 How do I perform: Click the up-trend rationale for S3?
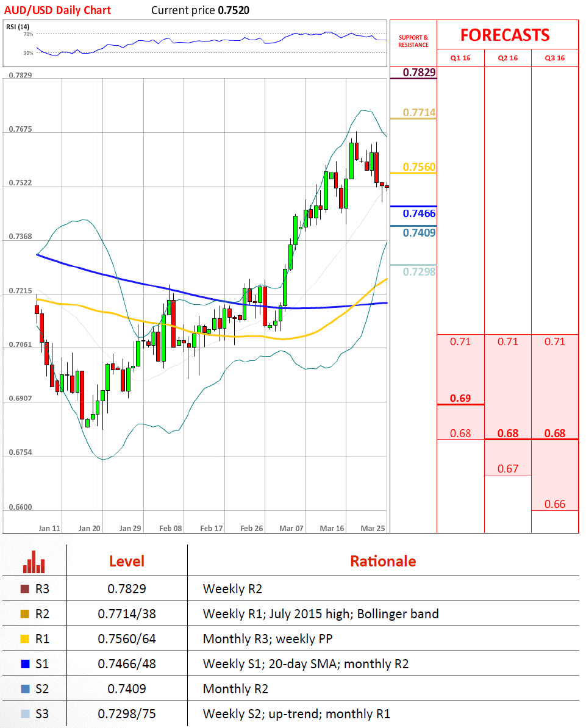pos(297,714)
